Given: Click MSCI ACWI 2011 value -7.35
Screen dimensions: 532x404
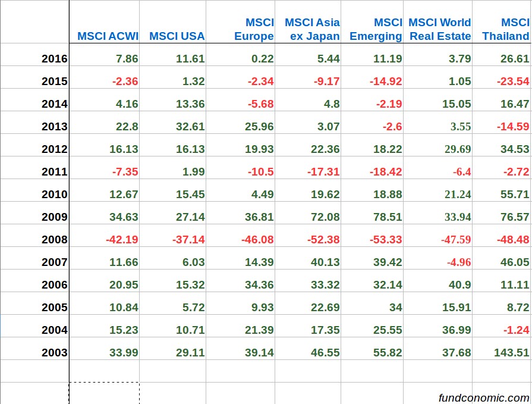Looking at the screenshot, I should pyautogui.click(x=125, y=172).
